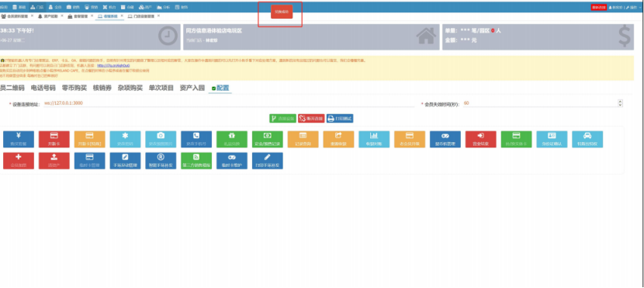Click the red 开新卡 card button
This screenshot has height=288, width=644.
pyautogui.click(x=54, y=139)
